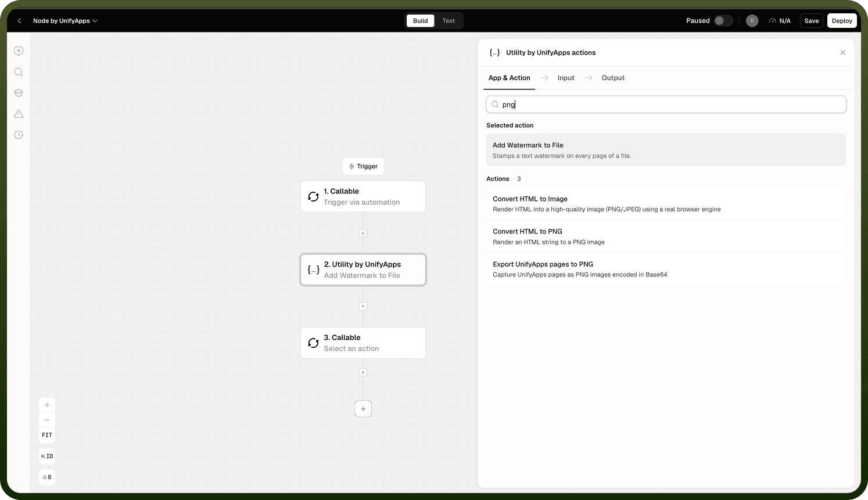Go back using the top-left arrow
Viewport: 868px width, 500px height.
click(19, 21)
